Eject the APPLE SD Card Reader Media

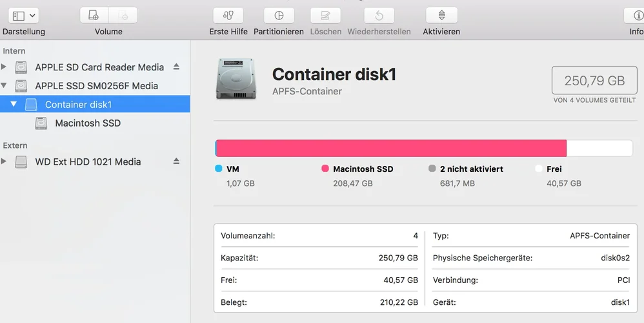pos(177,67)
